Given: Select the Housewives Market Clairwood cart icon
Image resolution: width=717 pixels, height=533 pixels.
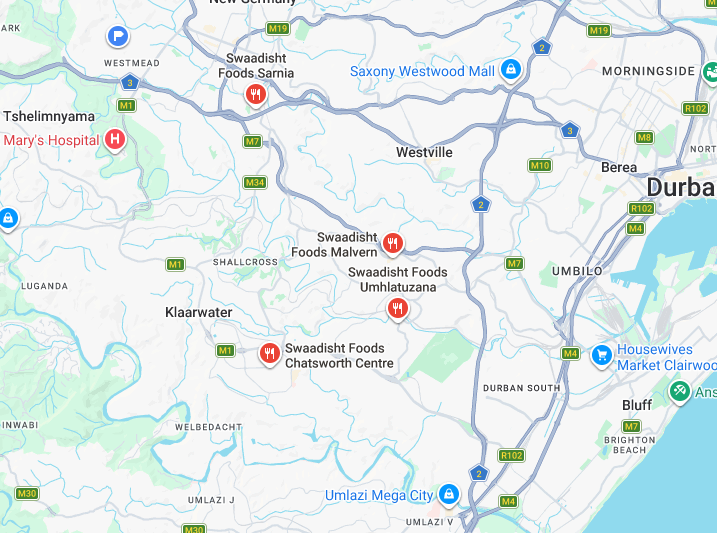Looking at the screenshot, I should pyautogui.click(x=602, y=355).
